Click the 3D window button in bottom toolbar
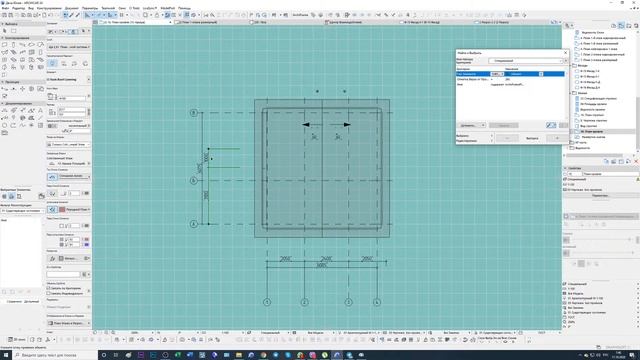The width and height of the screenshot is (640, 360). pyautogui.click(x=17, y=340)
